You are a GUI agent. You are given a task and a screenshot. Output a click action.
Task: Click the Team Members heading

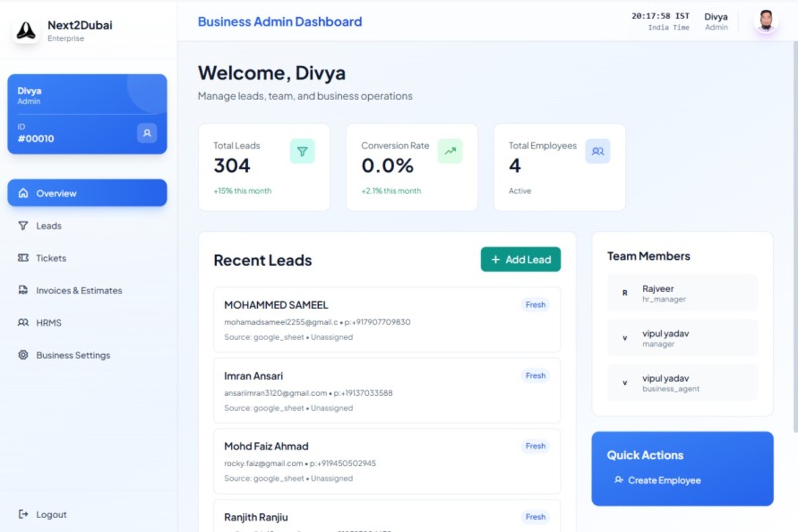649,256
